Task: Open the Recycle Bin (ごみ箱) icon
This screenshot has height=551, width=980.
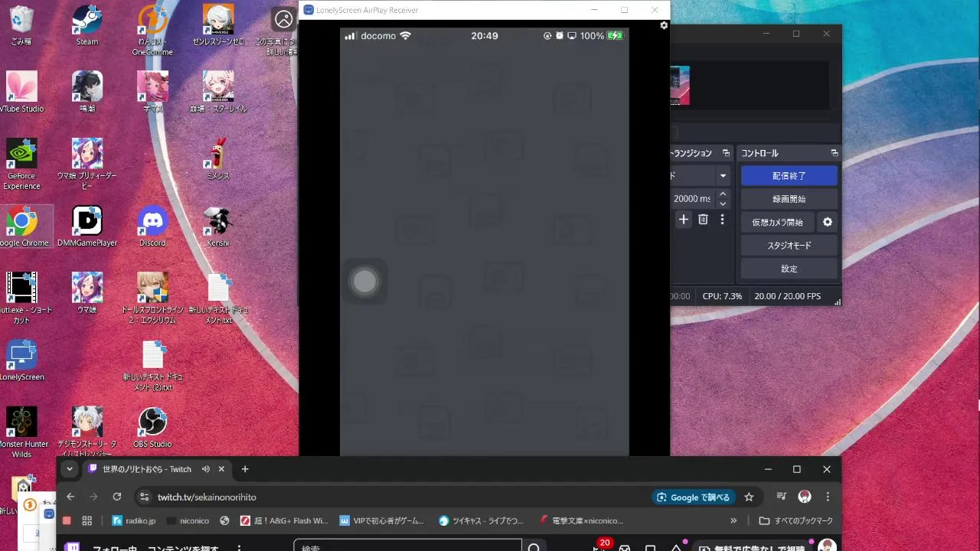Action: [21, 25]
